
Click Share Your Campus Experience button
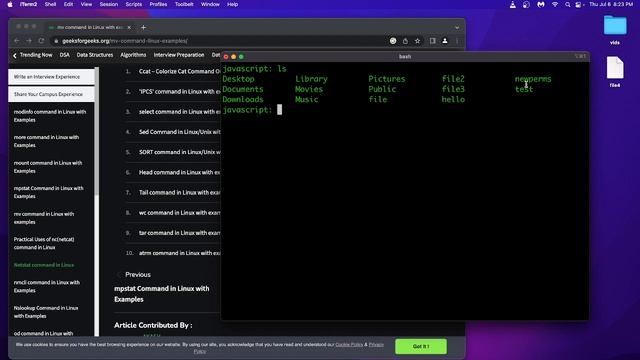point(51,94)
